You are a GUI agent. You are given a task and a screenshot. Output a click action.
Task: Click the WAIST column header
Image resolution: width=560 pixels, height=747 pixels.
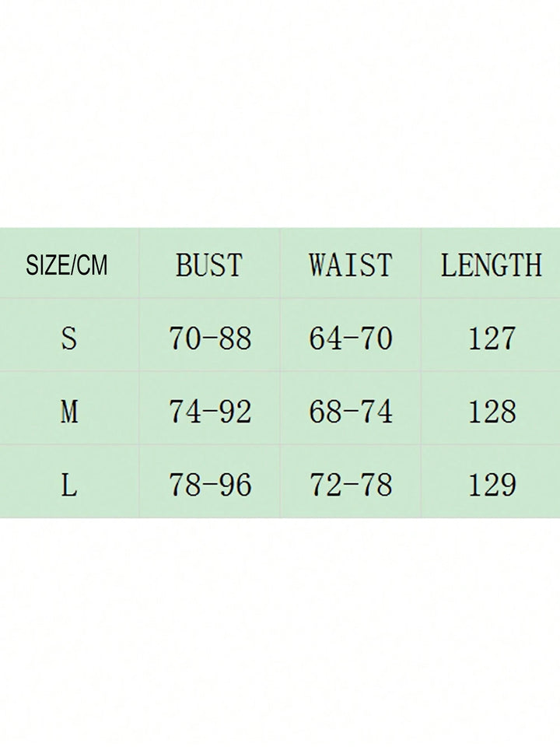point(350,265)
